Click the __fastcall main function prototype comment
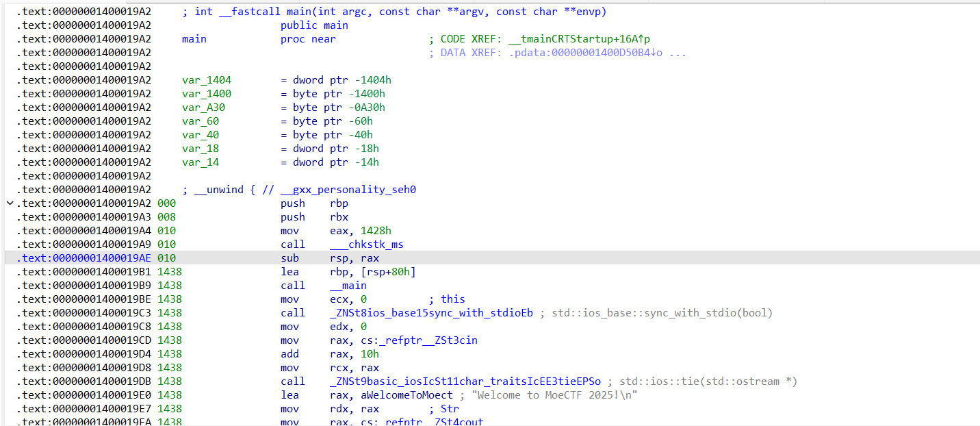 [x=394, y=12]
